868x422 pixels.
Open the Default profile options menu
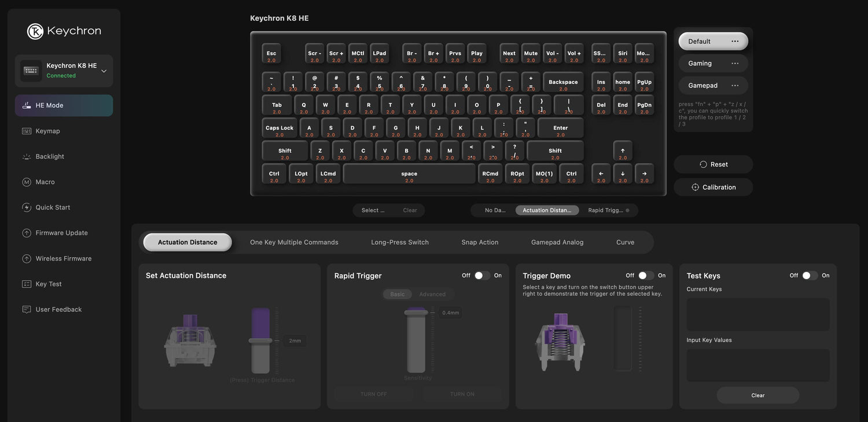(x=735, y=41)
